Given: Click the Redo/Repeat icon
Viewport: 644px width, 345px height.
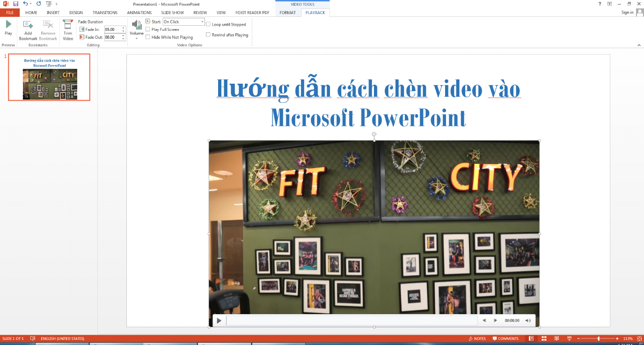Looking at the screenshot, I should click(38, 4).
